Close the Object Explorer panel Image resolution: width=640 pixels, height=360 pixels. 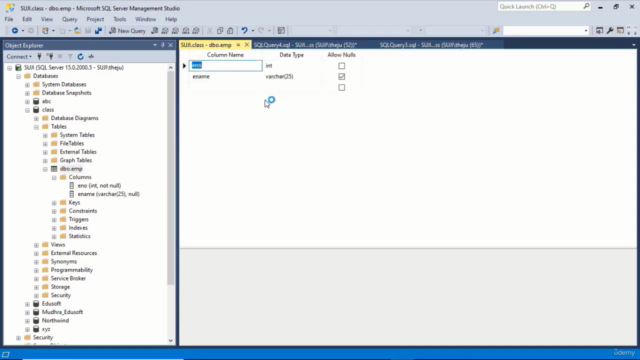click(x=171, y=45)
